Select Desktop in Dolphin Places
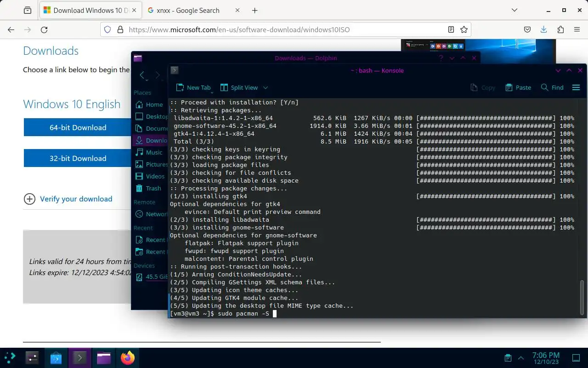The image size is (588, 368). click(x=151, y=116)
